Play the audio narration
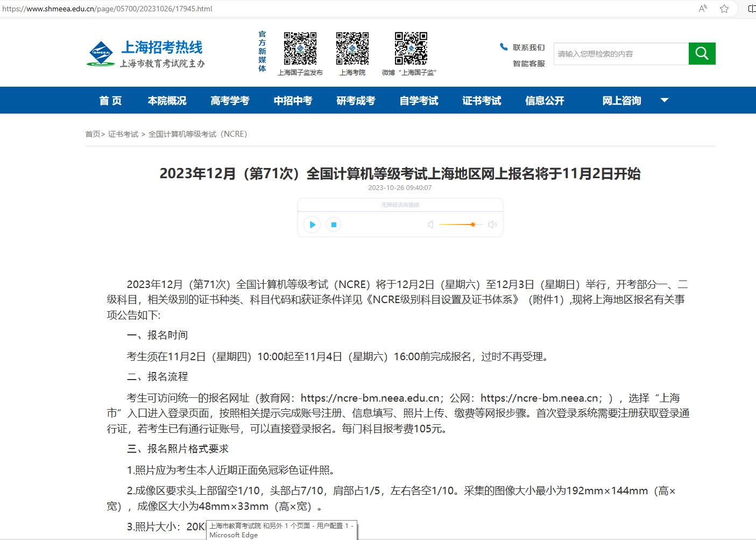 tap(312, 225)
